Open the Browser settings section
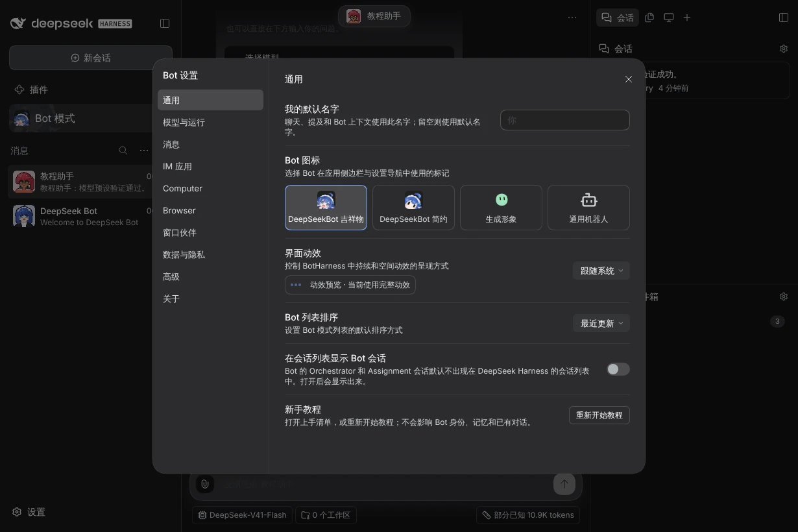 click(210, 210)
